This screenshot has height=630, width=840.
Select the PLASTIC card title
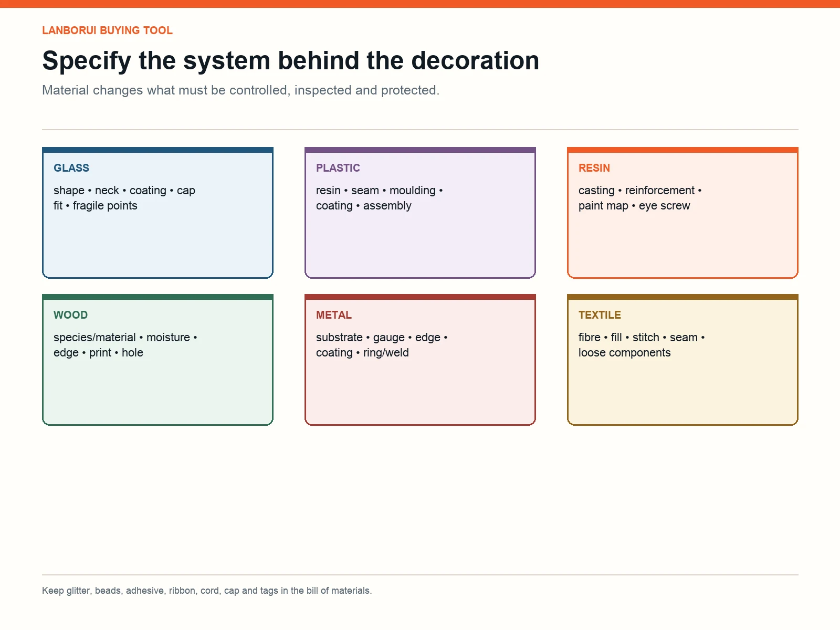point(338,168)
